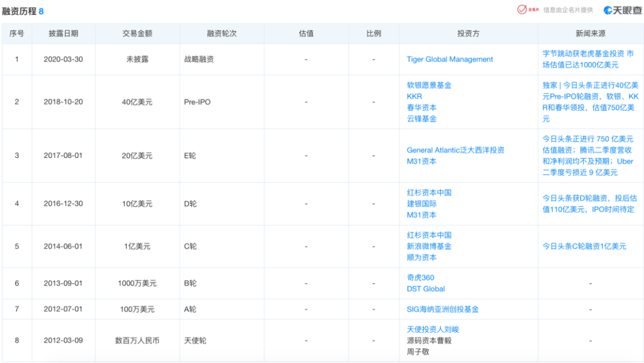Click the KKR investor link
Viewport: 644px width, 363px height.
click(x=414, y=96)
